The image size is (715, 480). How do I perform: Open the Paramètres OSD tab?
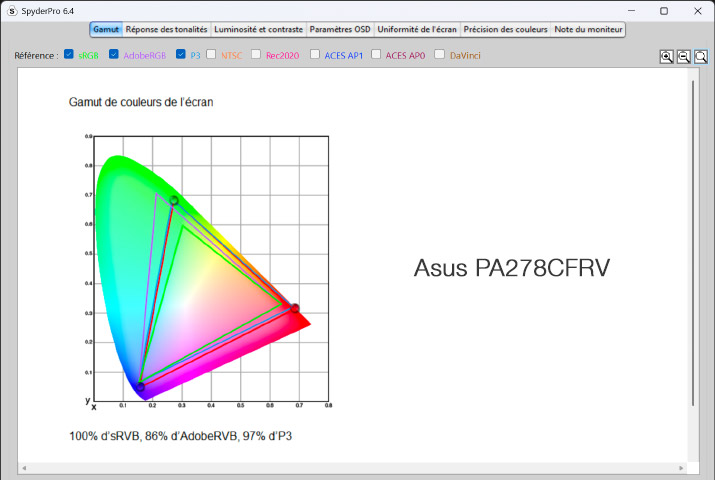340,29
